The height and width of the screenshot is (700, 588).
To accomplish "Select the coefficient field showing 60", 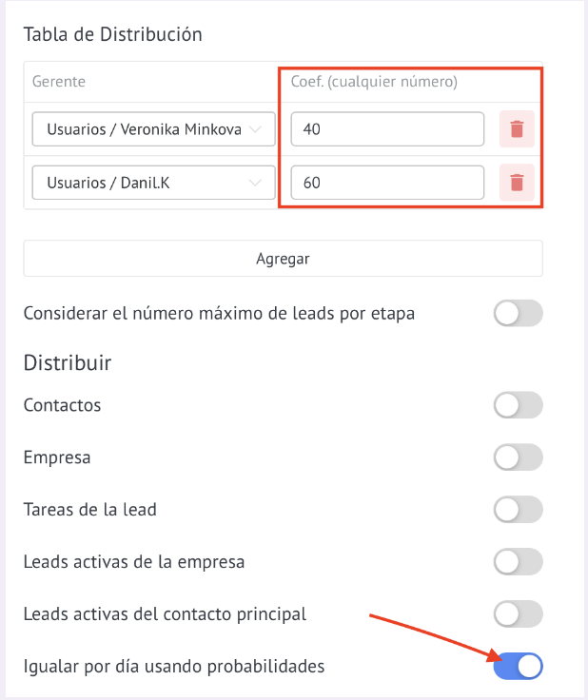I will [x=387, y=183].
